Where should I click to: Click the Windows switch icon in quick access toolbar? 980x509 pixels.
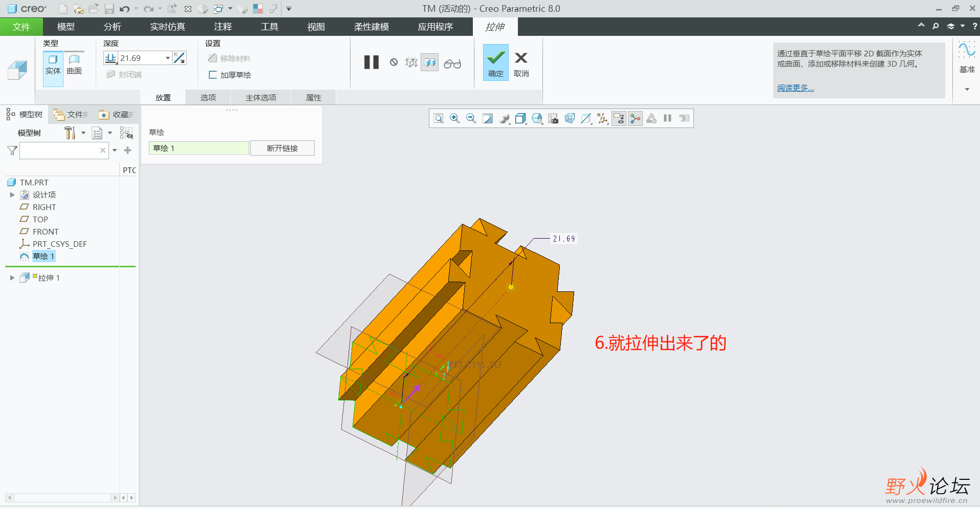click(x=219, y=9)
